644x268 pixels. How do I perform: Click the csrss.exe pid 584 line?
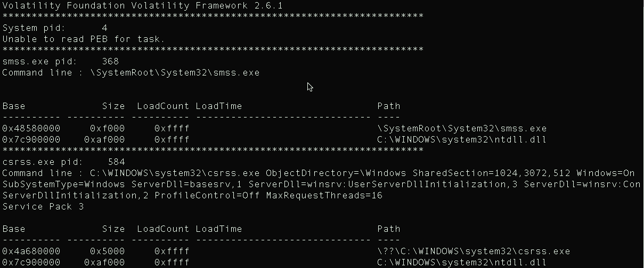coord(63,162)
